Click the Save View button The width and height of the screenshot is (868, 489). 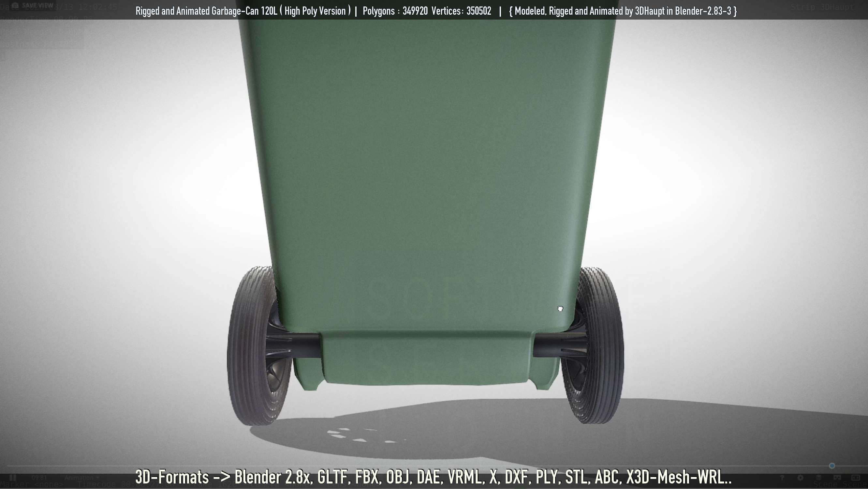pyautogui.click(x=32, y=6)
